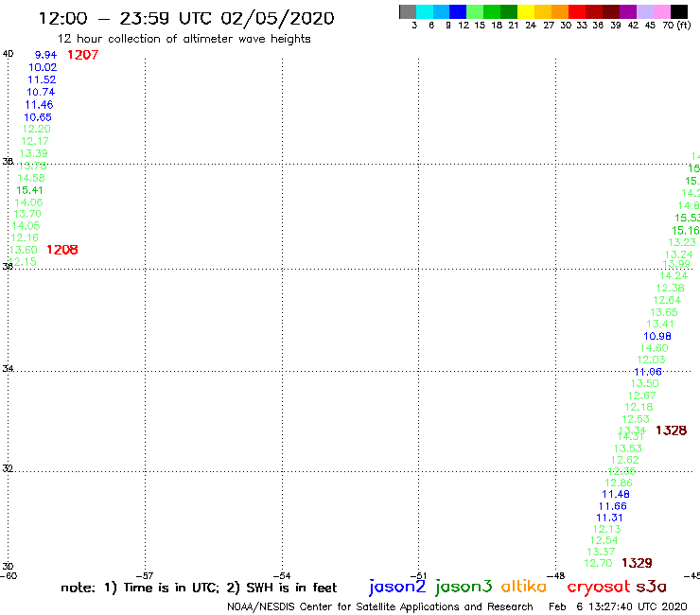Screen dimensions: 700x615
Task: Click wave height value 12.20
Action: click(x=37, y=129)
